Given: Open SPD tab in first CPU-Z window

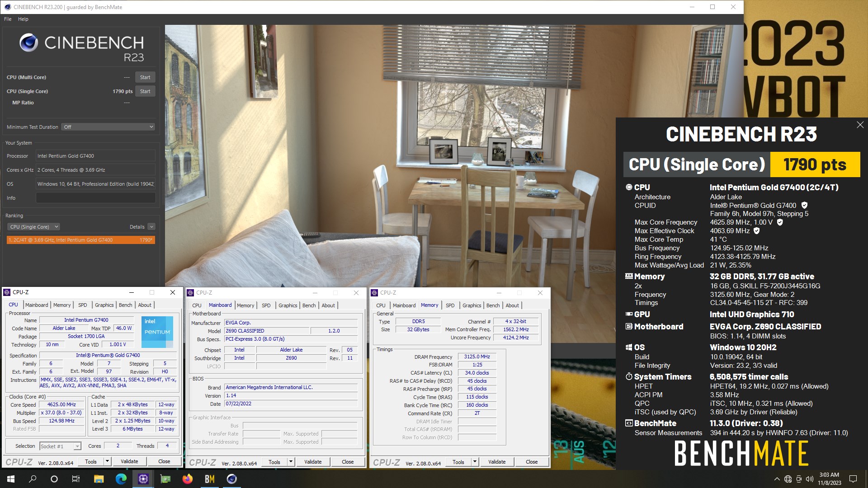Looking at the screenshot, I should tap(83, 305).
